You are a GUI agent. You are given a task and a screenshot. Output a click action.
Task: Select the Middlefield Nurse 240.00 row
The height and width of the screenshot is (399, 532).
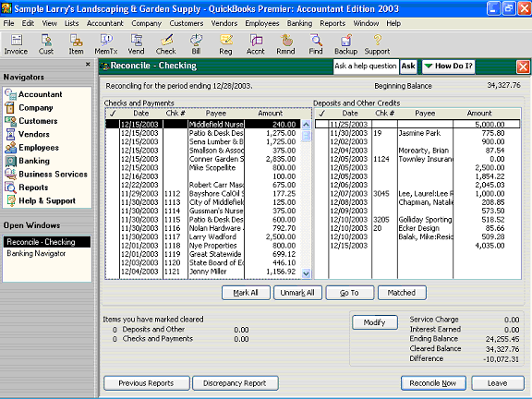pos(203,125)
